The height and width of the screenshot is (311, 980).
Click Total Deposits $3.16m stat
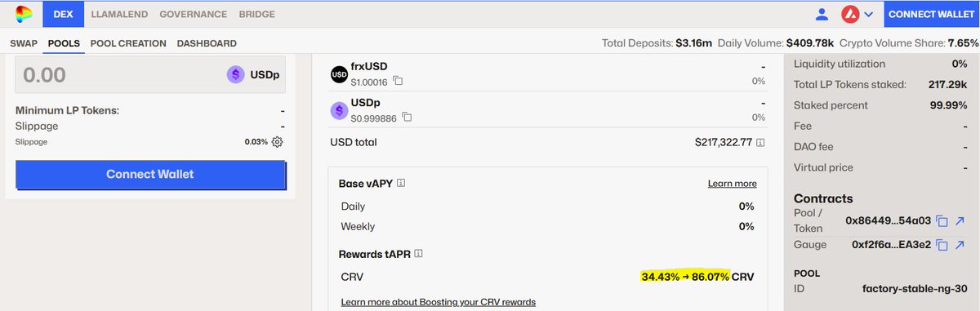[657, 43]
